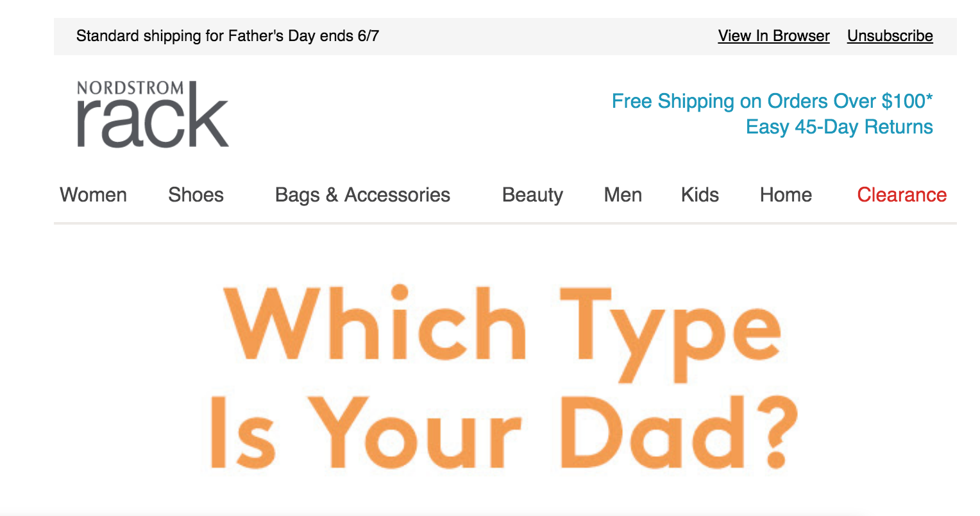Click the Nordstrom Rack logo
Viewport: 980px width, 516px height.
click(153, 114)
